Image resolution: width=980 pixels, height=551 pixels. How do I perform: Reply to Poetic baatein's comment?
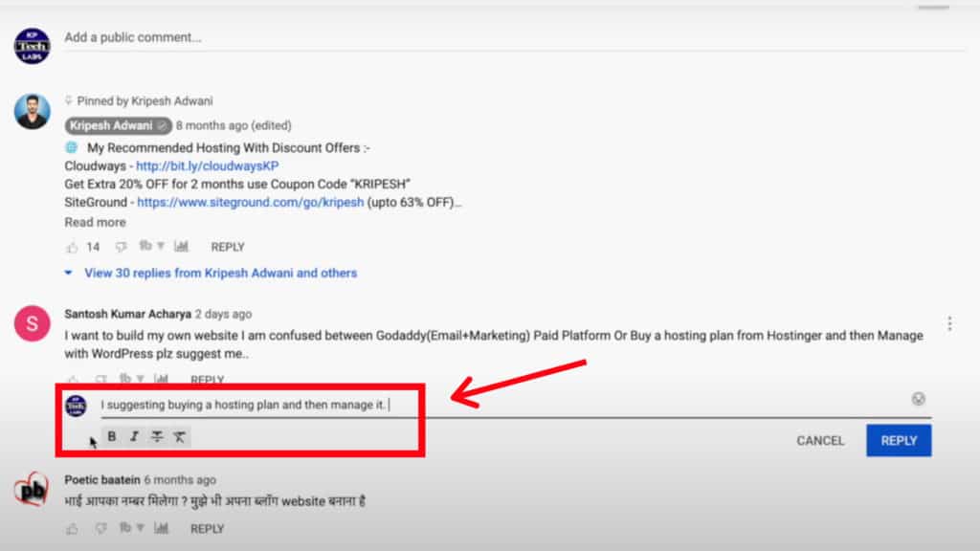207,527
